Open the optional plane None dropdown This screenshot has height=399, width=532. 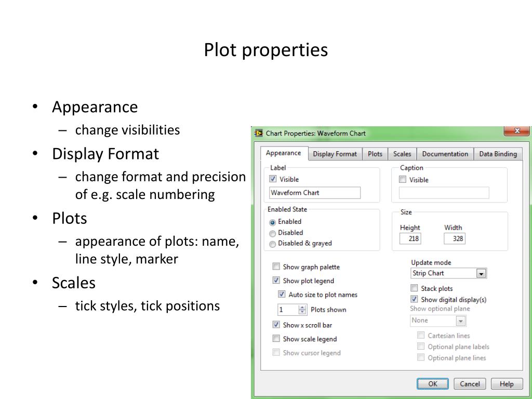(x=438, y=321)
